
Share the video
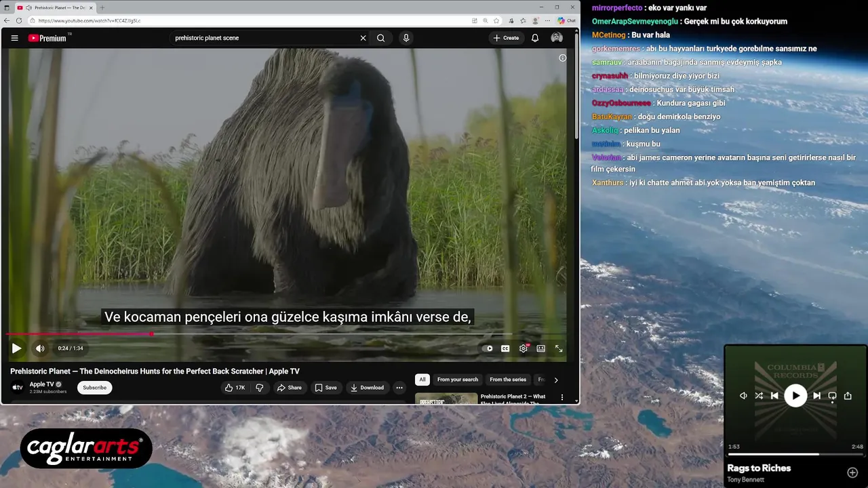289,388
